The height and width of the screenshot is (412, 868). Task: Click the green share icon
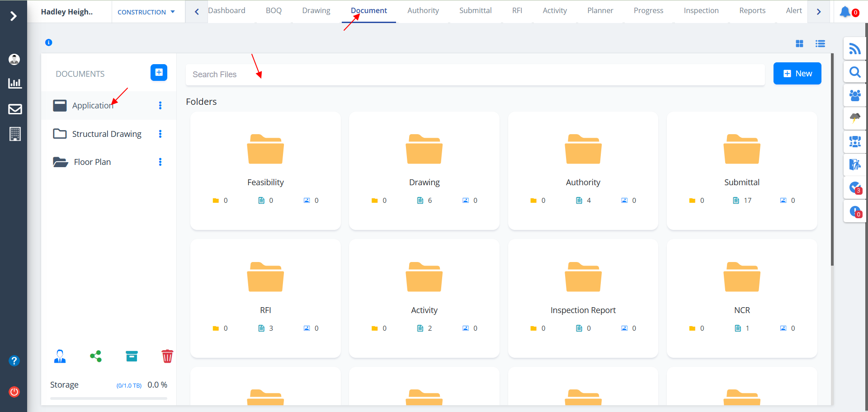click(96, 356)
